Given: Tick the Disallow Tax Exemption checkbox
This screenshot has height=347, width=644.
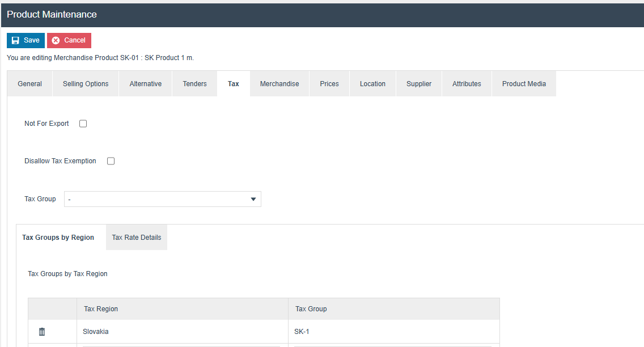Looking at the screenshot, I should [x=111, y=161].
